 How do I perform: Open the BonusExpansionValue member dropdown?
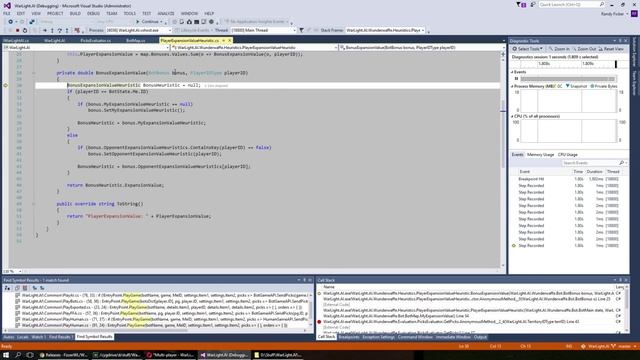(422, 48)
